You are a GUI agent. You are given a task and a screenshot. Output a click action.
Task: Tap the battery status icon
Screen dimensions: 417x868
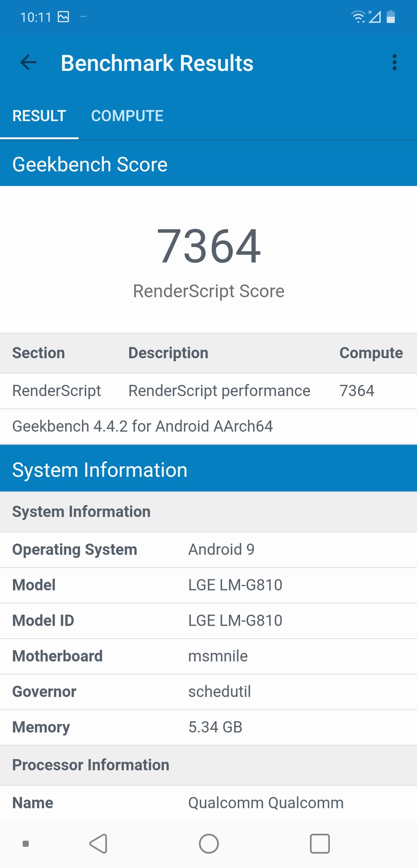coord(391,17)
